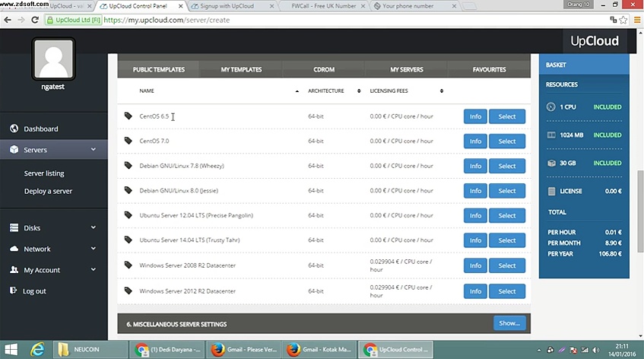Click the Servers cube icon in sidebar
The image size is (644, 359).
tap(14, 150)
